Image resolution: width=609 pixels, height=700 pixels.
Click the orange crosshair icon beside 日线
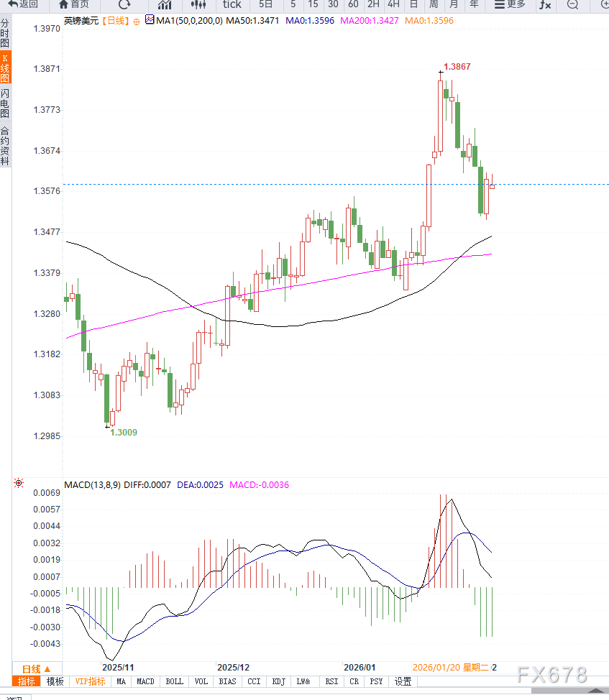click(x=137, y=22)
